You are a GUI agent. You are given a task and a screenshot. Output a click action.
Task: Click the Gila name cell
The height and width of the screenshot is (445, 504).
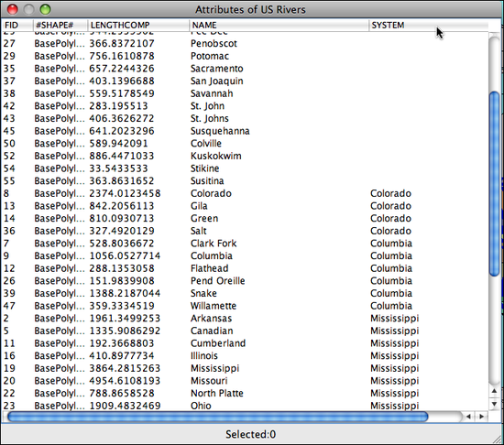click(x=199, y=206)
